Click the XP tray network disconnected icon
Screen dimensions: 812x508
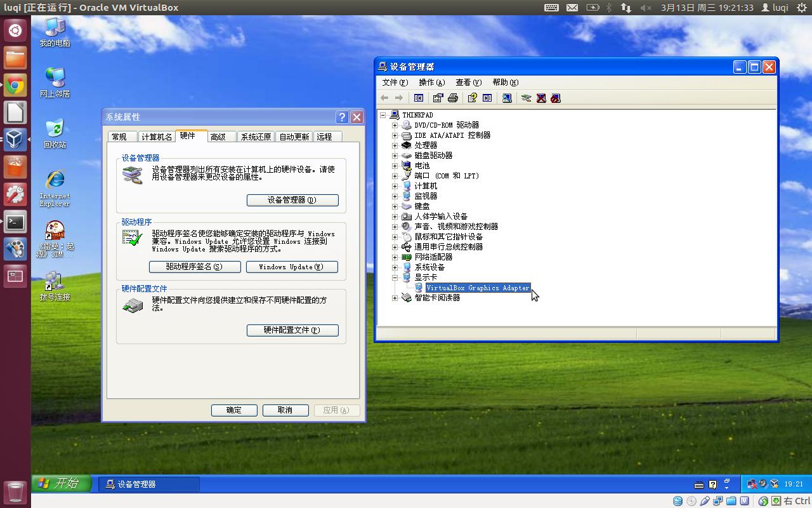[752, 484]
